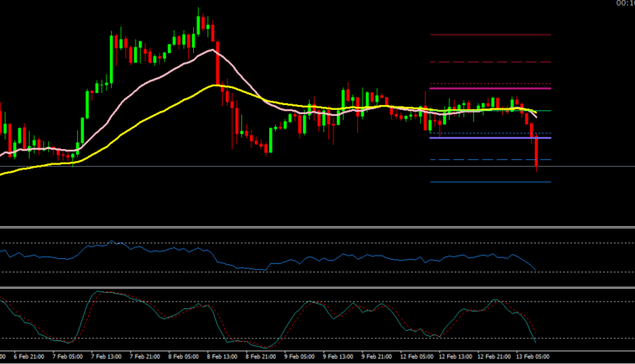Click the solid magenta resistance line

tap(491, 88)
